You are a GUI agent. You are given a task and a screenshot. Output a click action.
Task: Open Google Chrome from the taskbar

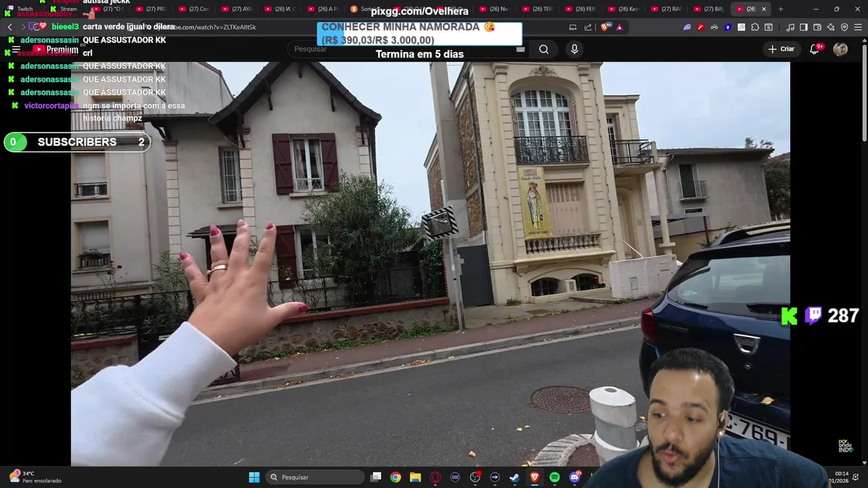click(395, 477)
